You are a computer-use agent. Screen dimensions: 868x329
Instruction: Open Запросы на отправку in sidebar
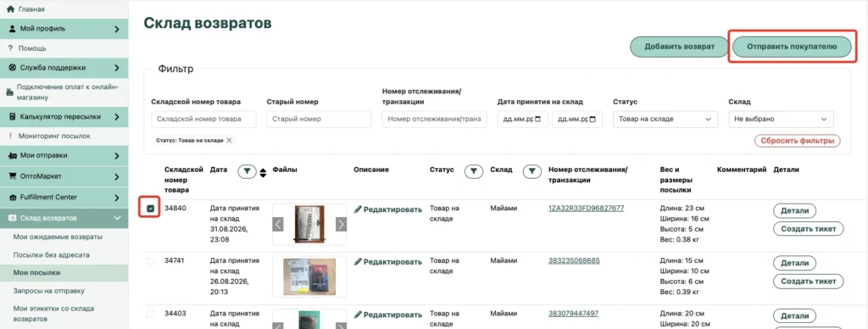(x=48, y=290)
